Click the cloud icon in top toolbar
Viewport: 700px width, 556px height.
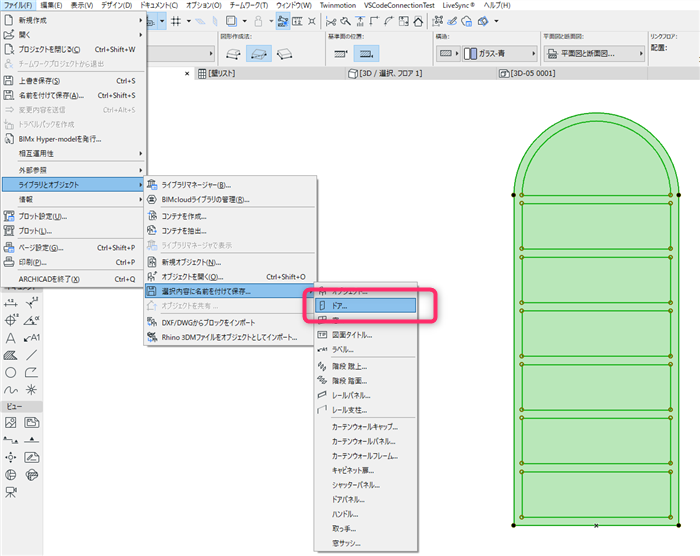[467, 21]
